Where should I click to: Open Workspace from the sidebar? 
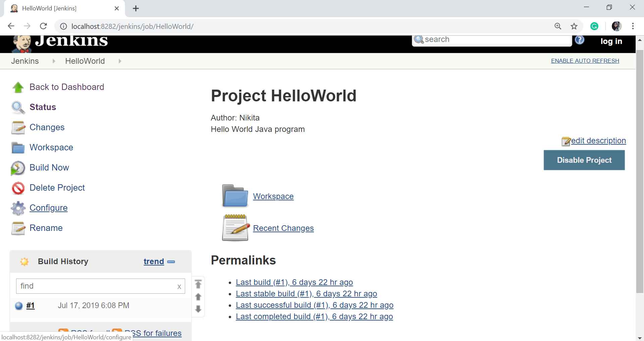click(x=51, y=147)
